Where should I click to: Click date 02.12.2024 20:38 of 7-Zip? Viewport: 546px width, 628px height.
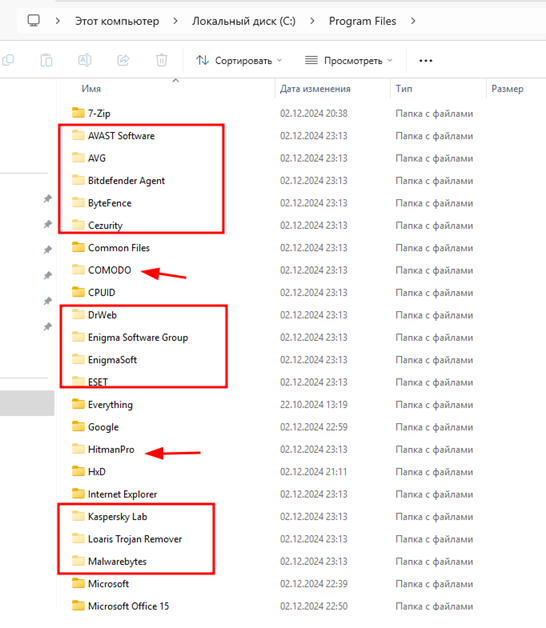pyautogui.click(x=314, y=114)
